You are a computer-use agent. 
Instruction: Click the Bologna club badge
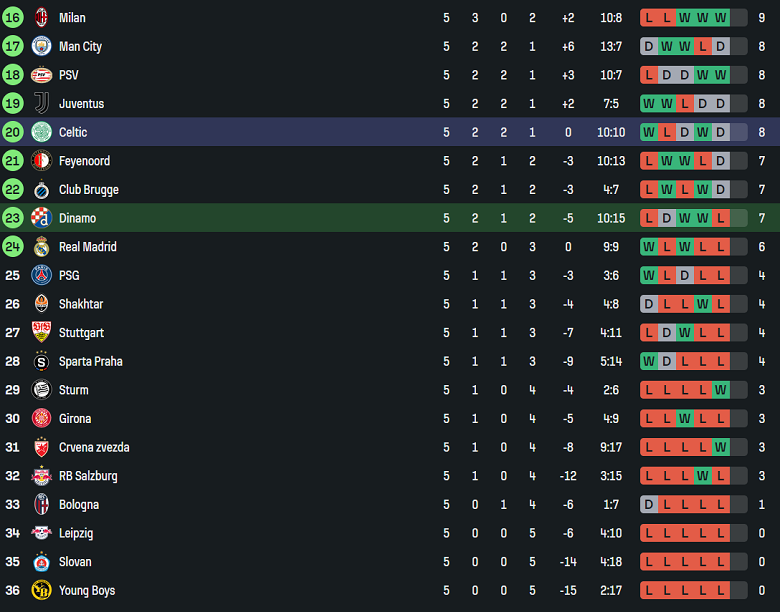click(41, 505)
